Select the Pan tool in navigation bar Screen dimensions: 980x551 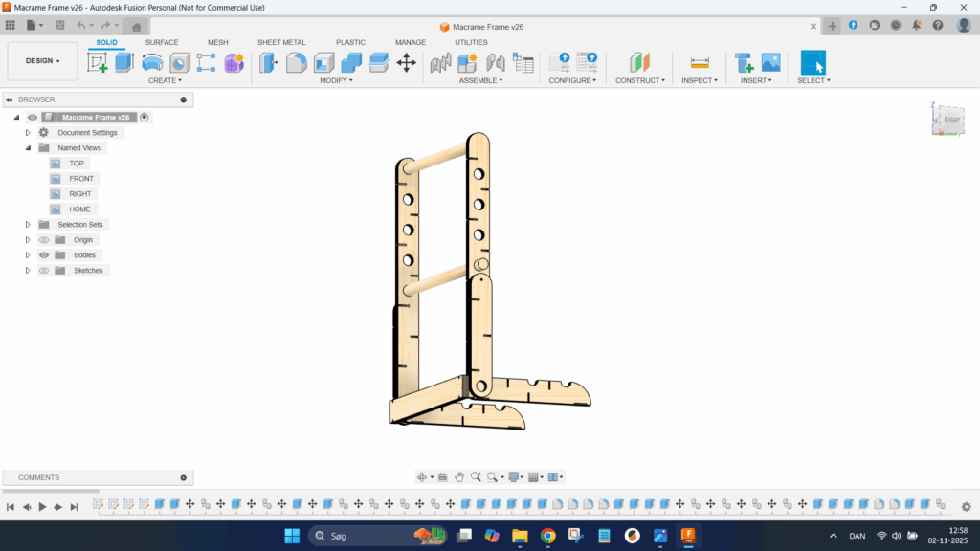pyautogui.click(x=459, y=476)
